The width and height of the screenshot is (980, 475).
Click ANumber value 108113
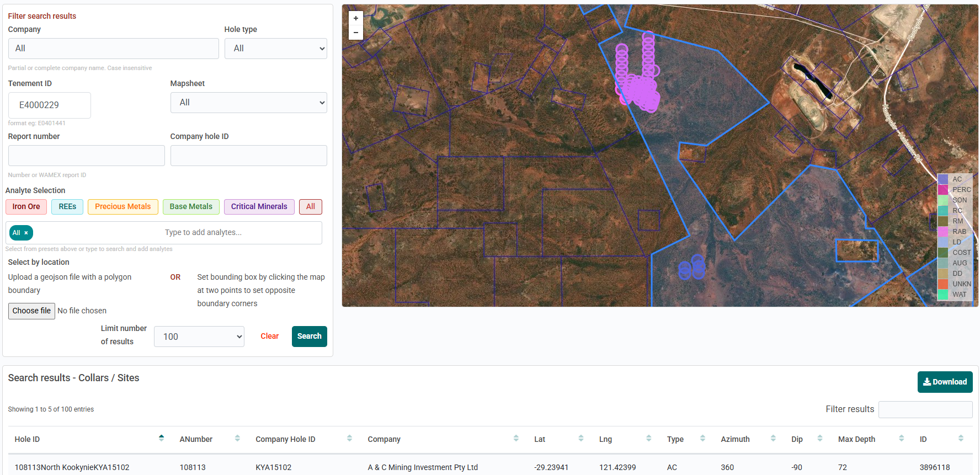click(x=193, y=467)
